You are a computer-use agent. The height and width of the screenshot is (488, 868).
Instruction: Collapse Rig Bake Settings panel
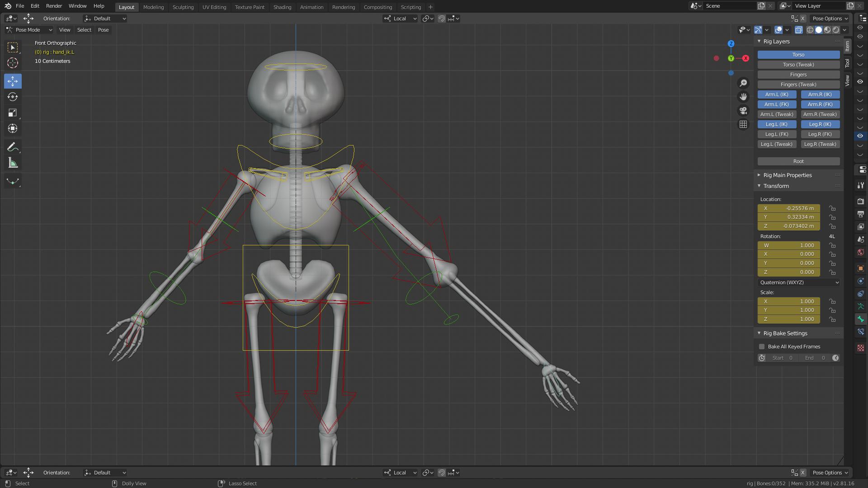coord(785,333)
